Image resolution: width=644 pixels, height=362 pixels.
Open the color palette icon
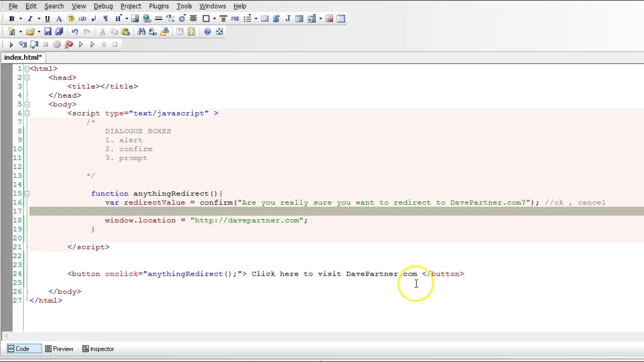pos(71,19)
